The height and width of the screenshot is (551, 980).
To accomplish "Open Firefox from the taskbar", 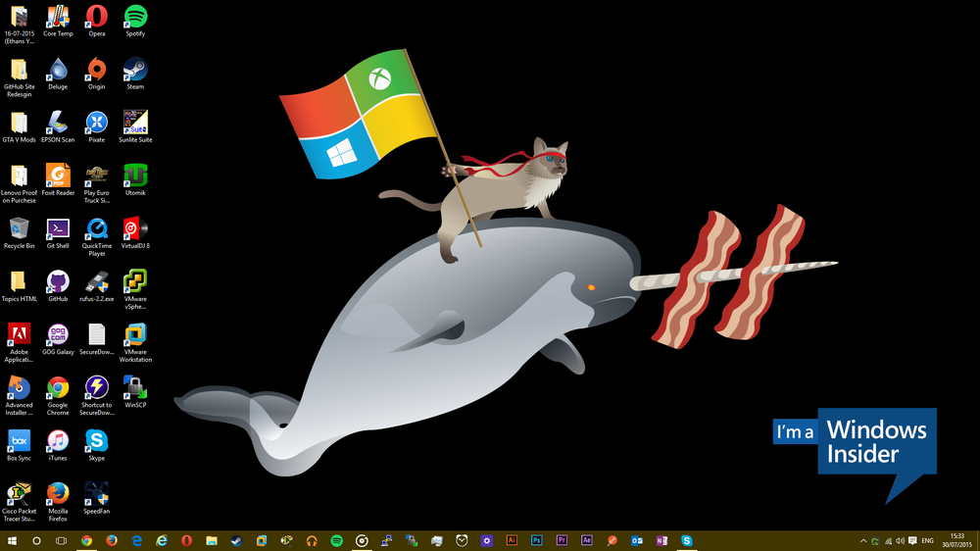I will 112,540.
